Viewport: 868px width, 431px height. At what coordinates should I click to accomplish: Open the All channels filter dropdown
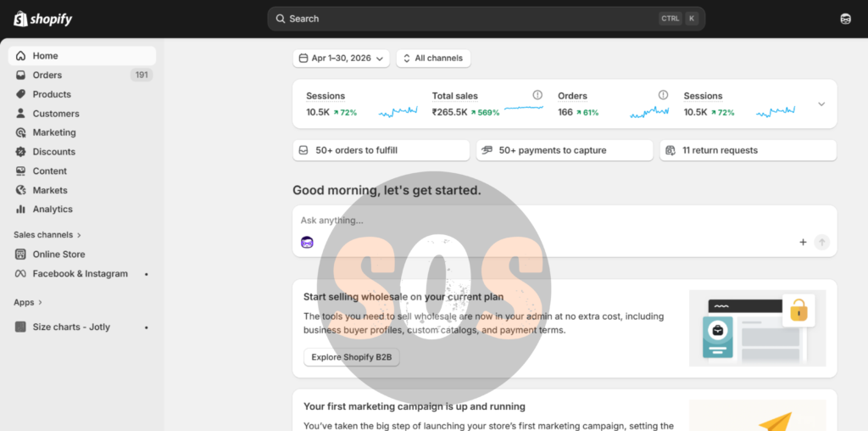point(433,59)
